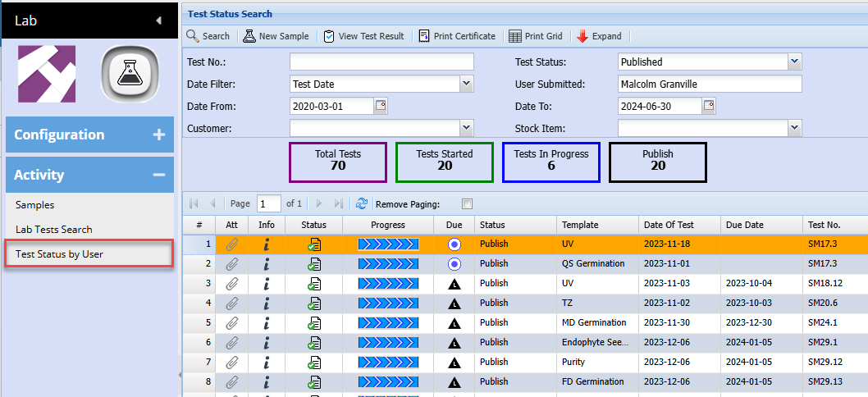868x397 pixels.
Task: Click the paging refresh icon
Action: tap(362, 203)
